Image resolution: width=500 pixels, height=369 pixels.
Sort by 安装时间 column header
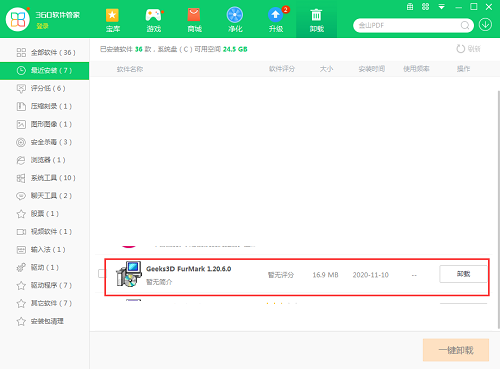point(372,69)
